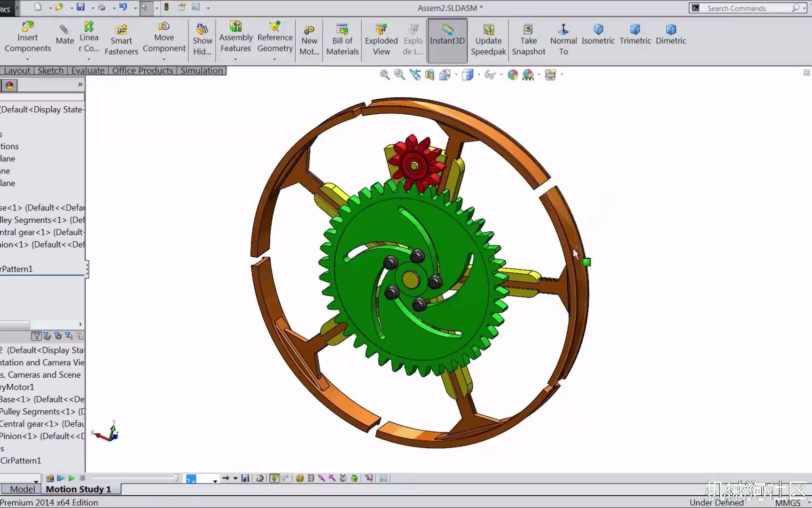
Task: Select the Bill of Materials tool
Action: (x=342, y=38)
